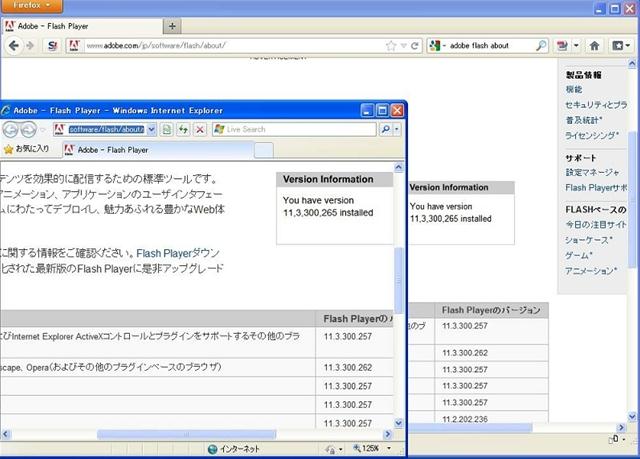Open the ライセンシング link in Firefox sidebar
This screenshot has height=459, width=640.
click(x=592, y=135)
